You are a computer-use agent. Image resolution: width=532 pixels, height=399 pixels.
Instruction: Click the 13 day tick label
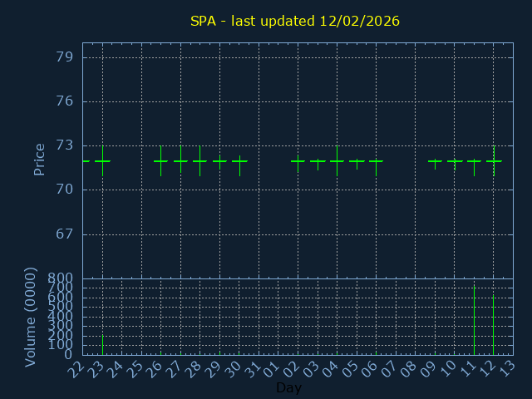click(x=506, y=368)
